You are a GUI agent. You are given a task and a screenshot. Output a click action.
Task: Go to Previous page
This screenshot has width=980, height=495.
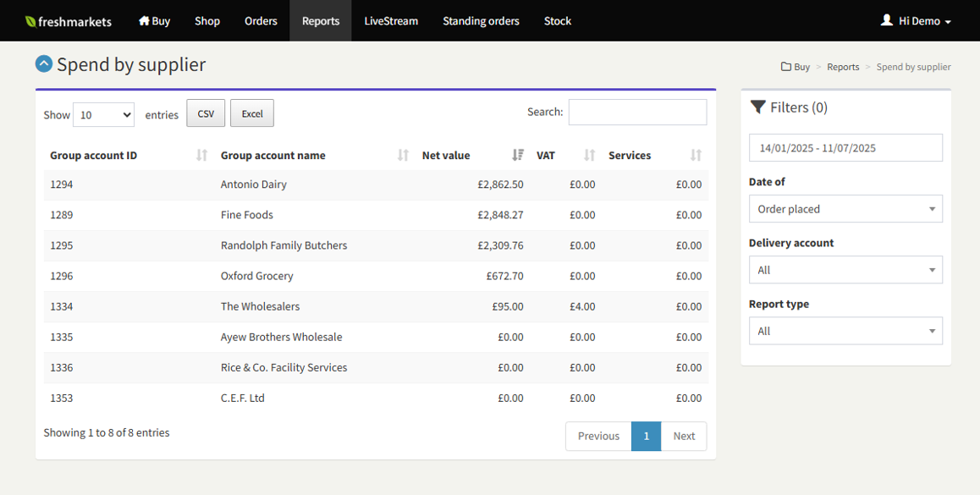[x=598, y=437]
